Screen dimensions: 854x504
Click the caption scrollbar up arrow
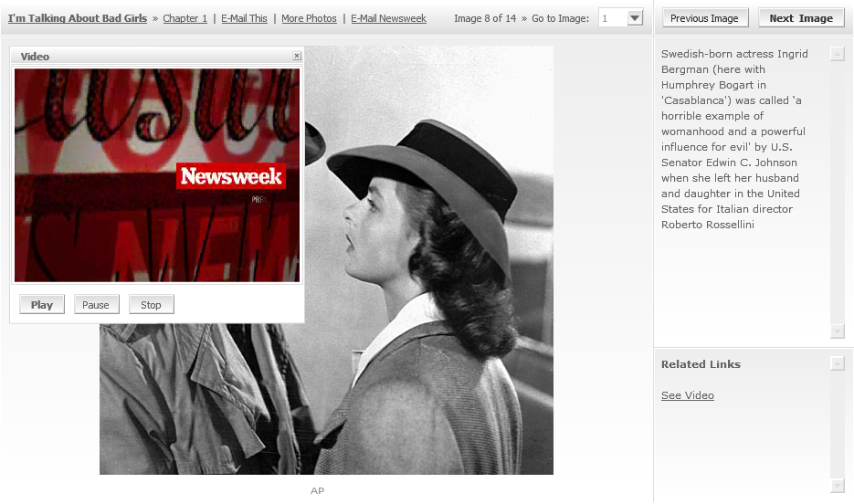tap(838, 53)
